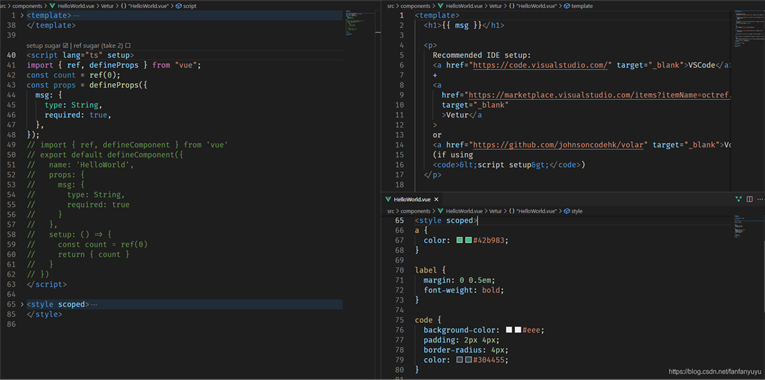Screen dimensions: 765x380
Task: Click the fold ellipsis after style scoped in the left pane
Action: coord(94,304)
